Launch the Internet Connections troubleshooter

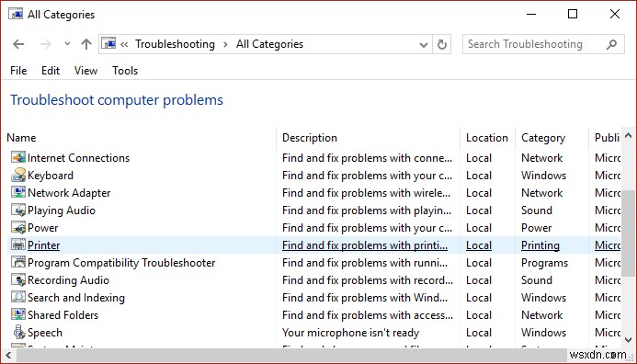coord(78,157)
